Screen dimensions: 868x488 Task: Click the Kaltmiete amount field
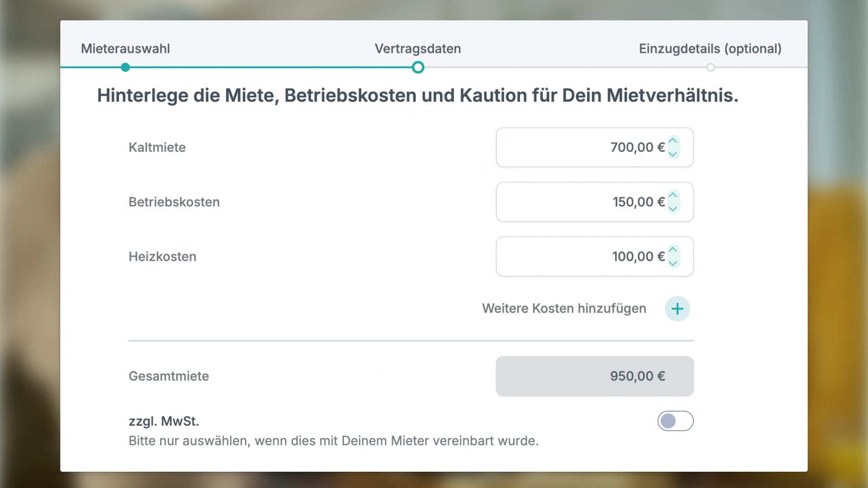click(x=594, y=147)
